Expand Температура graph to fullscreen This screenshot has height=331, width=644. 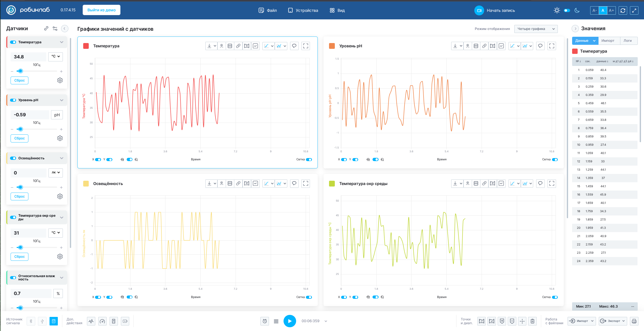(x=305, y=46)
